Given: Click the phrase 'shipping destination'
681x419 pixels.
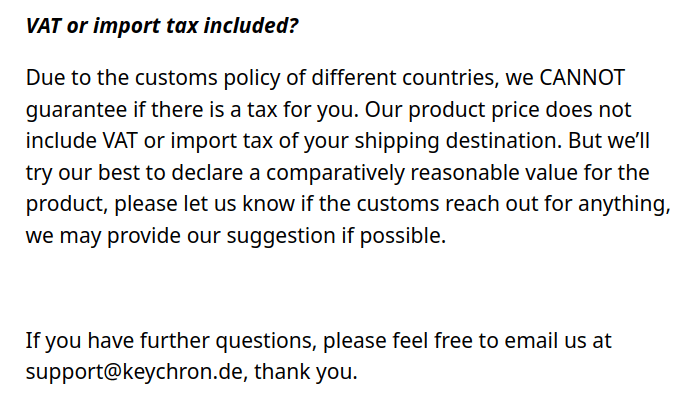Looking at the screenshot, I should (458, 141).
